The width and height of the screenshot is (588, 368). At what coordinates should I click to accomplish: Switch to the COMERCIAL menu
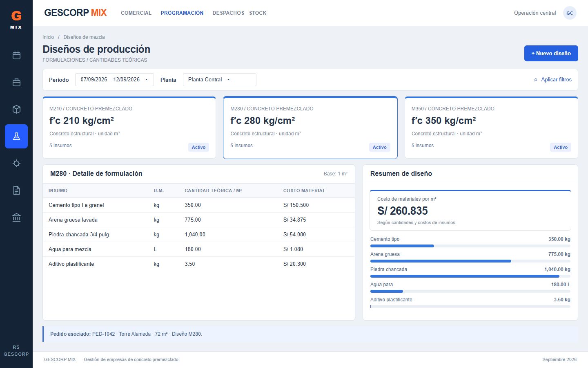click(x=136, y=13)
